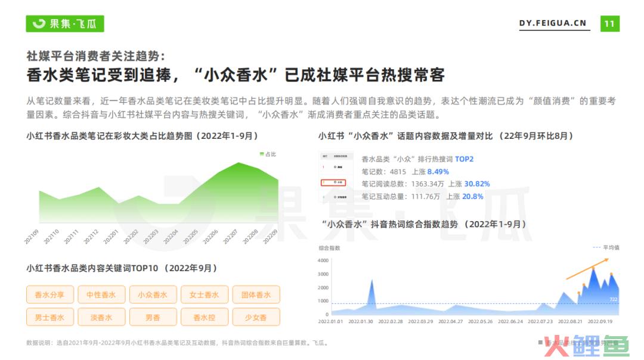Click the 202201 axis label
The height and width of the screenshot is (360, 644).
111,237
